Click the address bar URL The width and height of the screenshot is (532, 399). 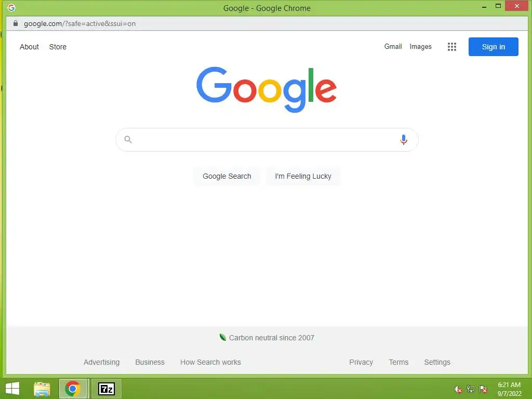tap(79, 24)
